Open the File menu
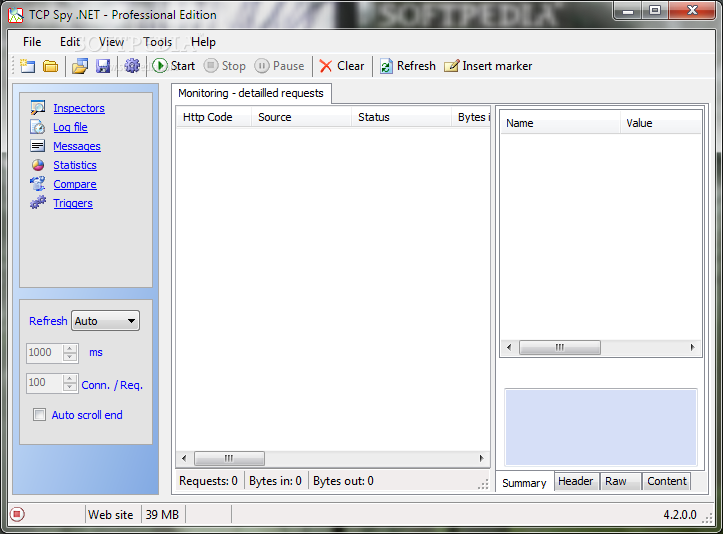Image resolution: width=723 pixels, height=534 pixels. tap(32, 42)
